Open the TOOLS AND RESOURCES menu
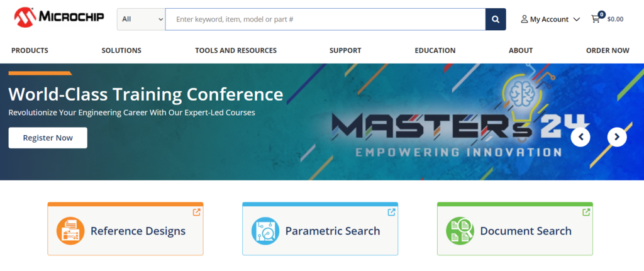644x271 pixels. tap(236, 50)
